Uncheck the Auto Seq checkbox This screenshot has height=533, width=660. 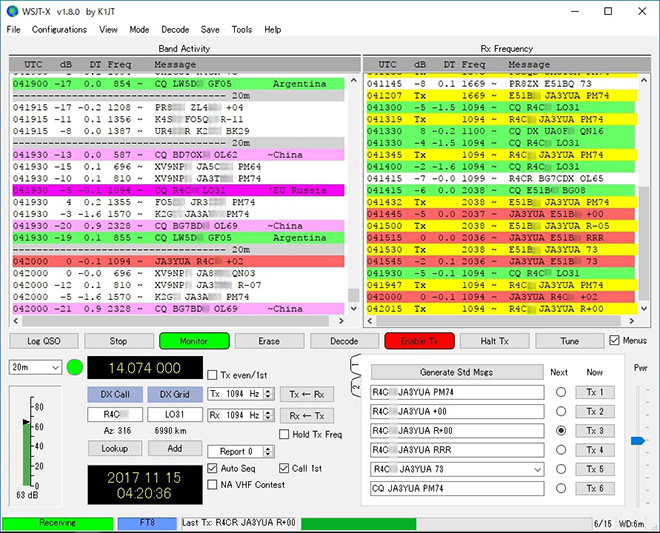[x=213, y=468]
